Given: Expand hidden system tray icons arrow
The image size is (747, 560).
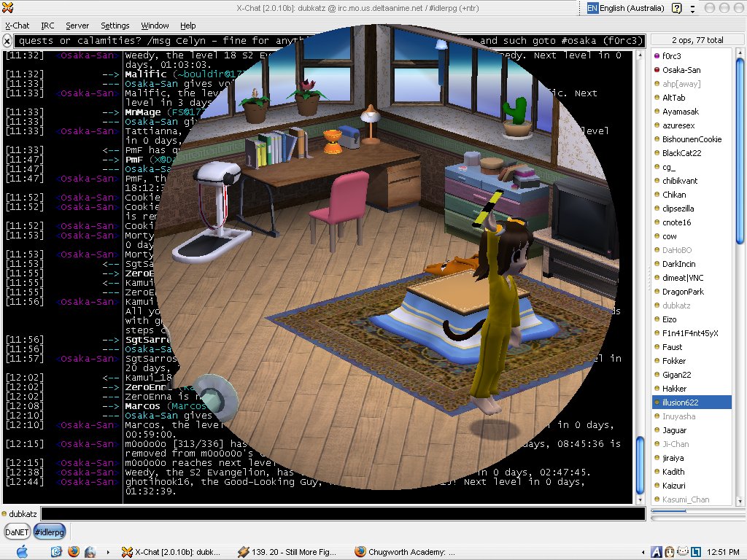Looking at the screenshot, I should click(x=643, y=553).
